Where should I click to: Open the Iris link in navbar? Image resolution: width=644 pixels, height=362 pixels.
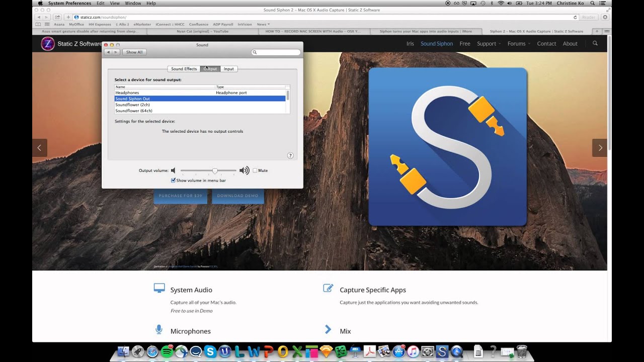click(x=410, y=44)
